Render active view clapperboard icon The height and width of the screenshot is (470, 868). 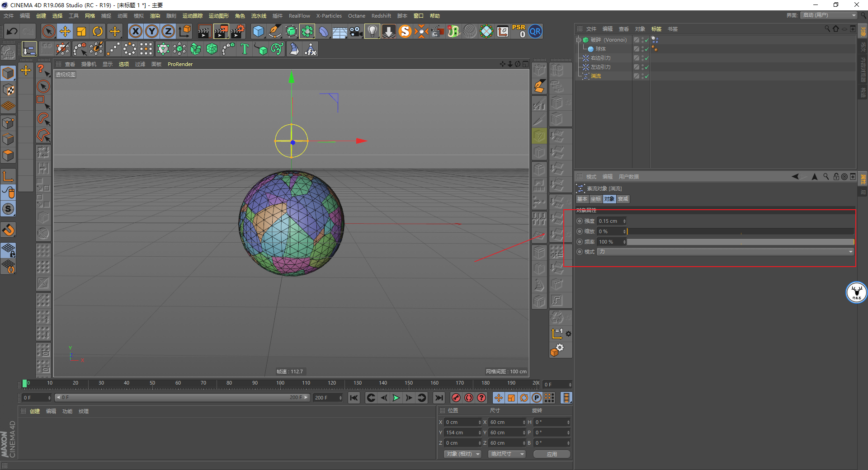point(204,31)
